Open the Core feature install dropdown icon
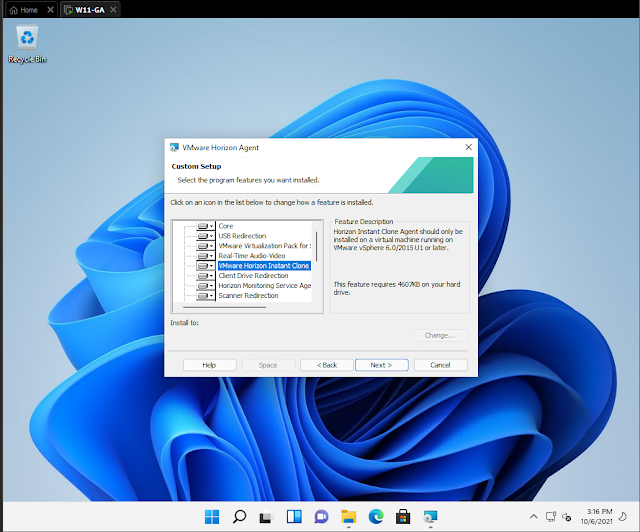Screen dimensions: 640x532 205,226
